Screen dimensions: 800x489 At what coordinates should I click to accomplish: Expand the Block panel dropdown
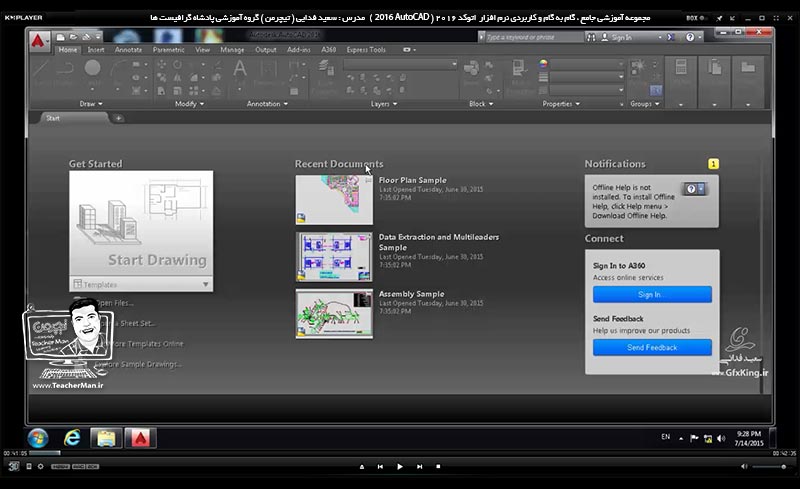(x=481, y=104)
